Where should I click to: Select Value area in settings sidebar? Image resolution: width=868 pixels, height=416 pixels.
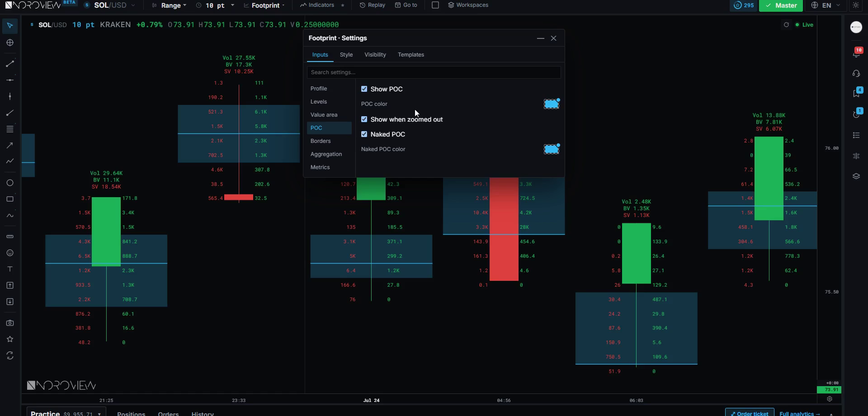pyautogui.click(x=329, y=115)
